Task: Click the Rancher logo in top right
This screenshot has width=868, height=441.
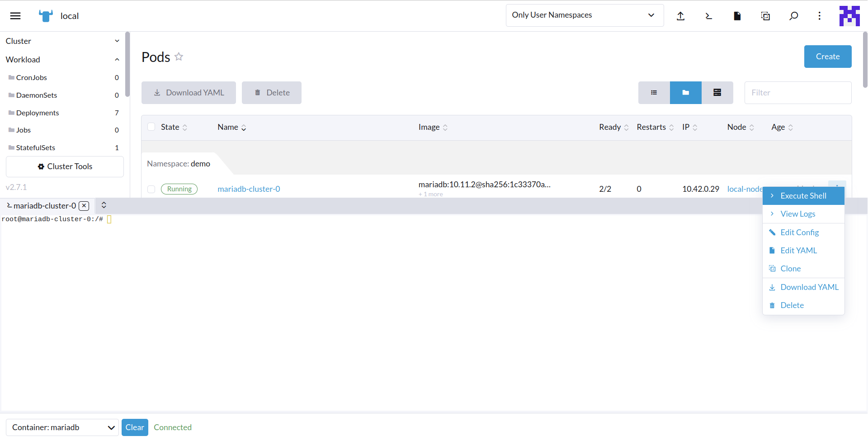Action: (x=849, y=15)
